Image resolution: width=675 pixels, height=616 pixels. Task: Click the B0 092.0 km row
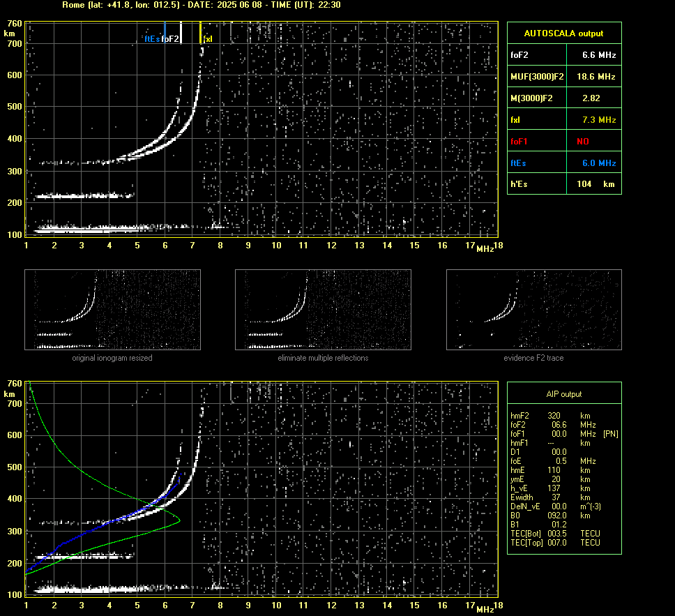click(550, 516)
